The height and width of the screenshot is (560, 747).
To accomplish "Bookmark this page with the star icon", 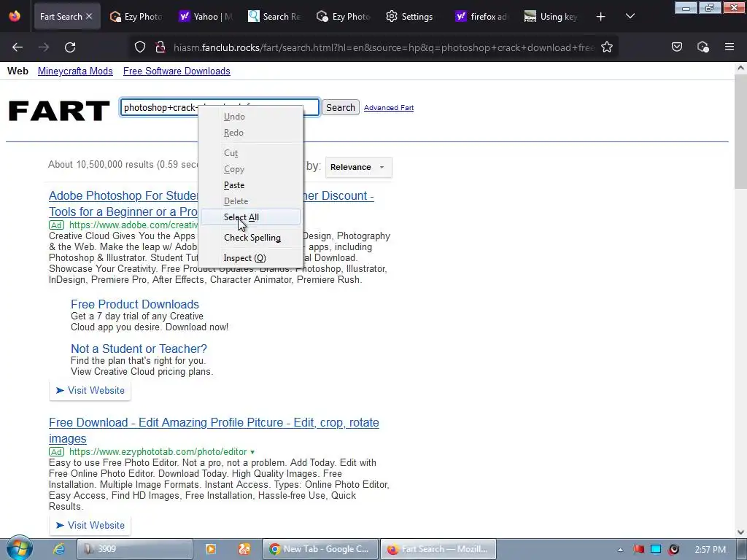I will [606, 47].
